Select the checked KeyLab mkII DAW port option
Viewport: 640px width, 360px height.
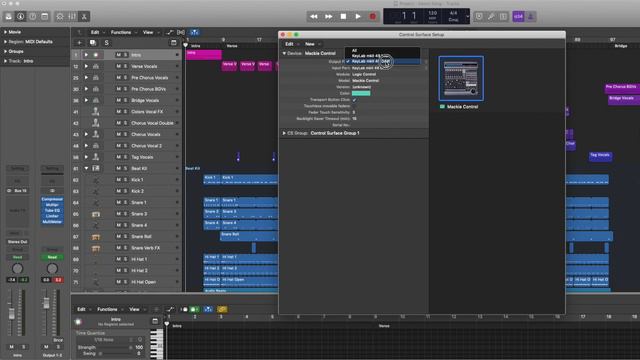[382, 61]
